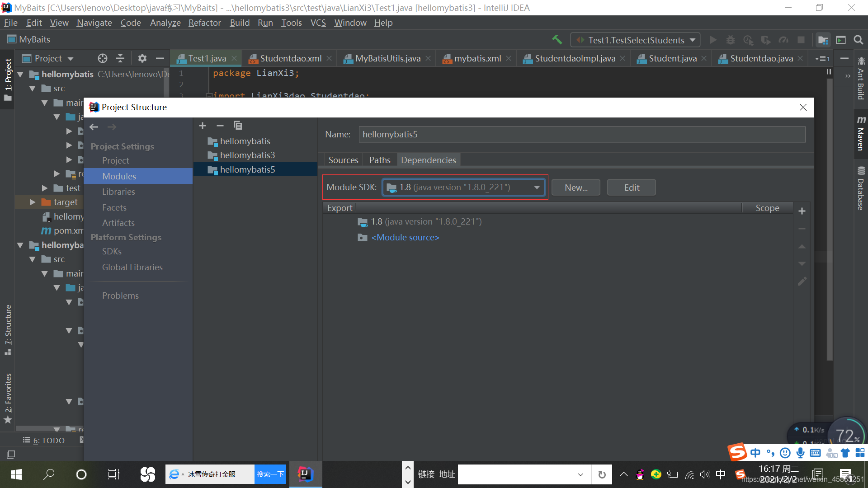Open the Favorites tool window
The image size is (868, 488).
[8, 398]
